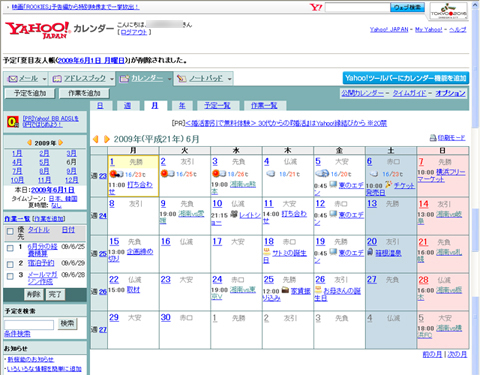Switch to the 年 view tab
The height and width of the screenshot is (375, 480).
[182, 106]
